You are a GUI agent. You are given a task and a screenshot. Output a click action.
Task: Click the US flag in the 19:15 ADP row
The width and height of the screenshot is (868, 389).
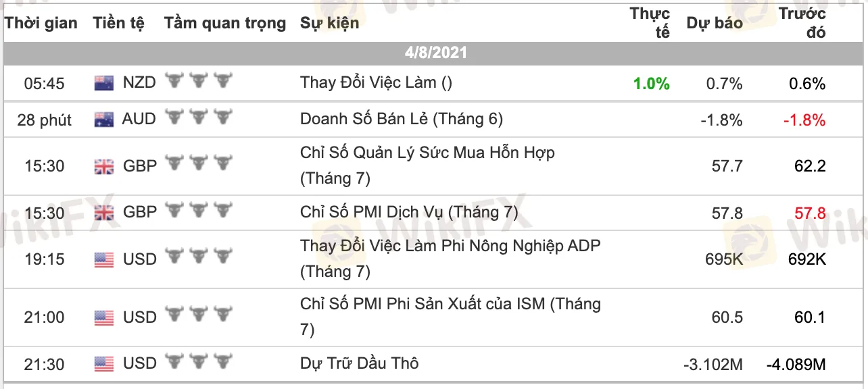point(104,259)
